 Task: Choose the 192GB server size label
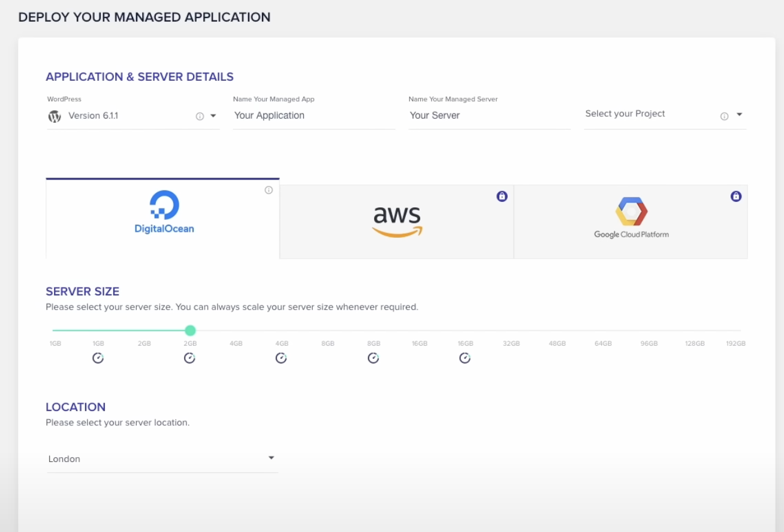coord(736,344)
